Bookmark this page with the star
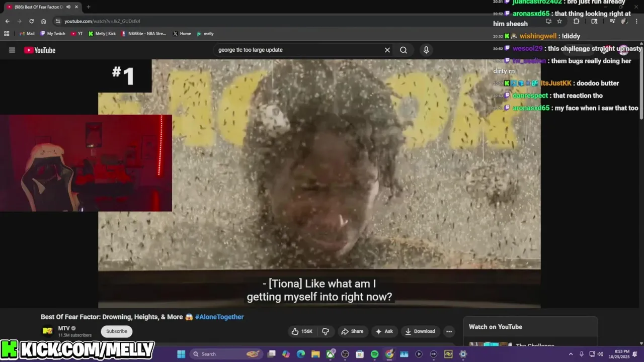Screen dimensions: 644x362 pyautogui.click(x=559, y=21)
